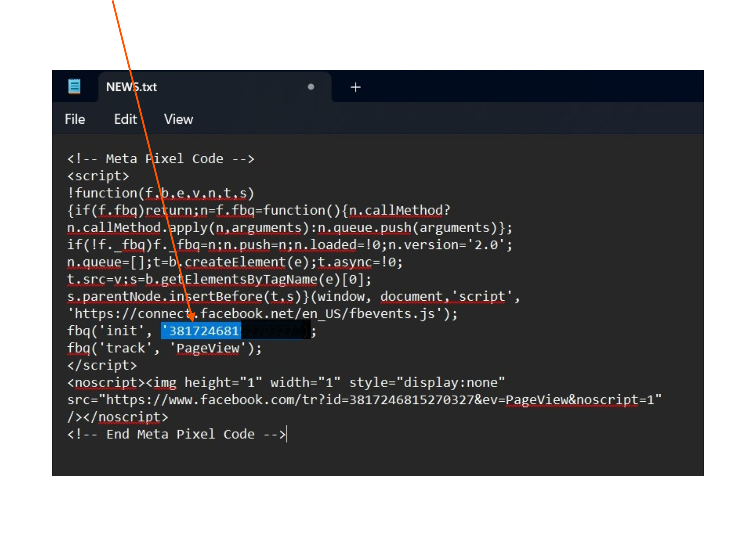Image resolution: width=756 pixels, height=540 pixels.
Task: Open the File menu
Action: 75,119
